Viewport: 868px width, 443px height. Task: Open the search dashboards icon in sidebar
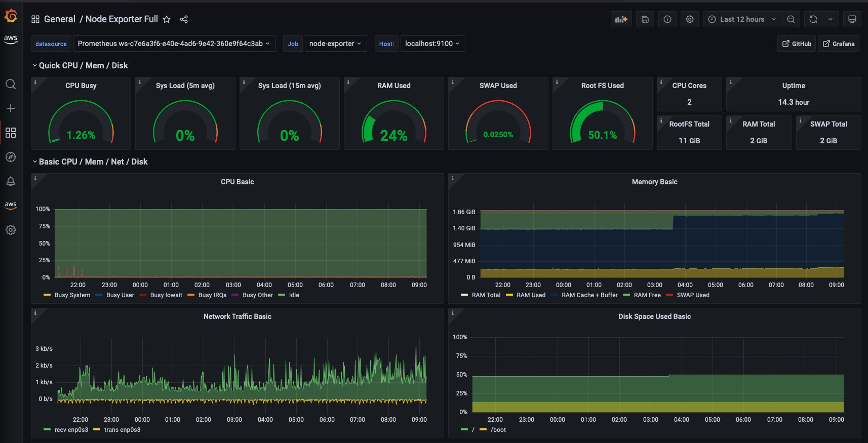pyautogui.click(x=11, y=84)
